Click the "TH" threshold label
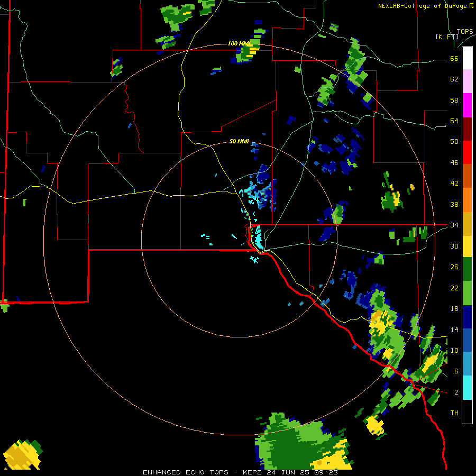The image size is (476, 476). [x=454, y=413]
